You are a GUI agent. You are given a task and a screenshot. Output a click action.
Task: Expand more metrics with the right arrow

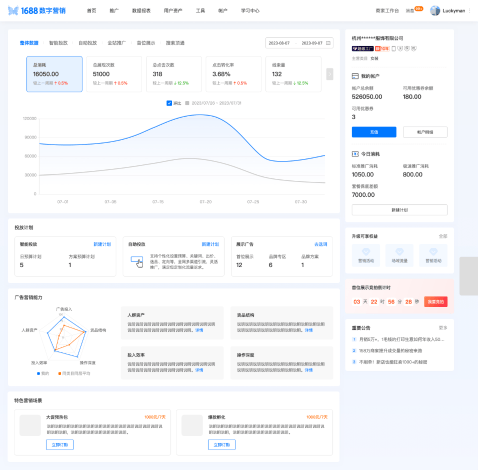(329, 74)
